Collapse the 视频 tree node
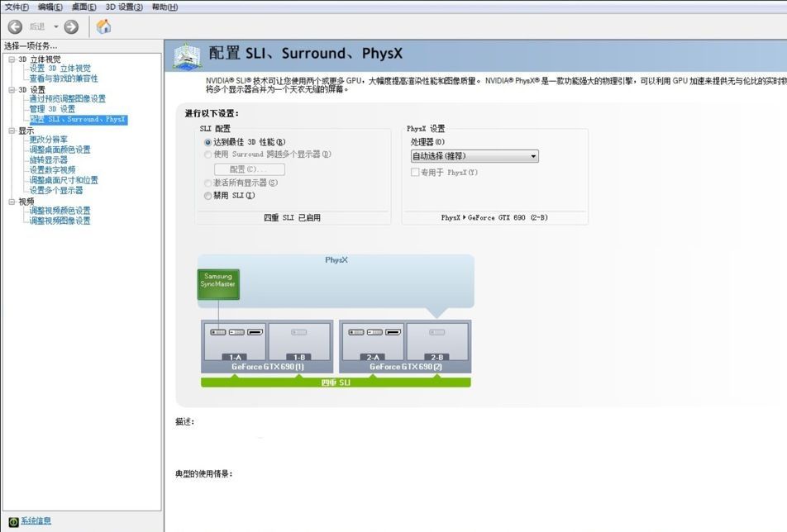 (12, 202)
